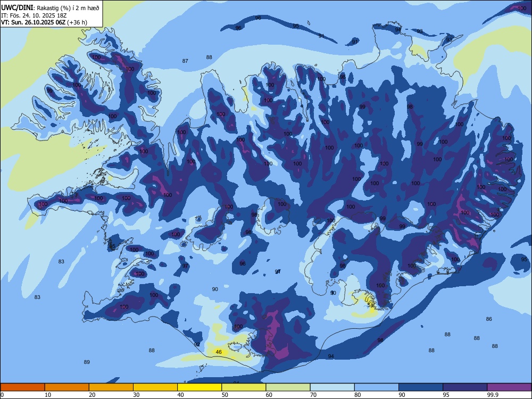This screenshot has height=399, width=532.
Task: Select the '51' value near the southeast glacier
Action: coord(370,305)
